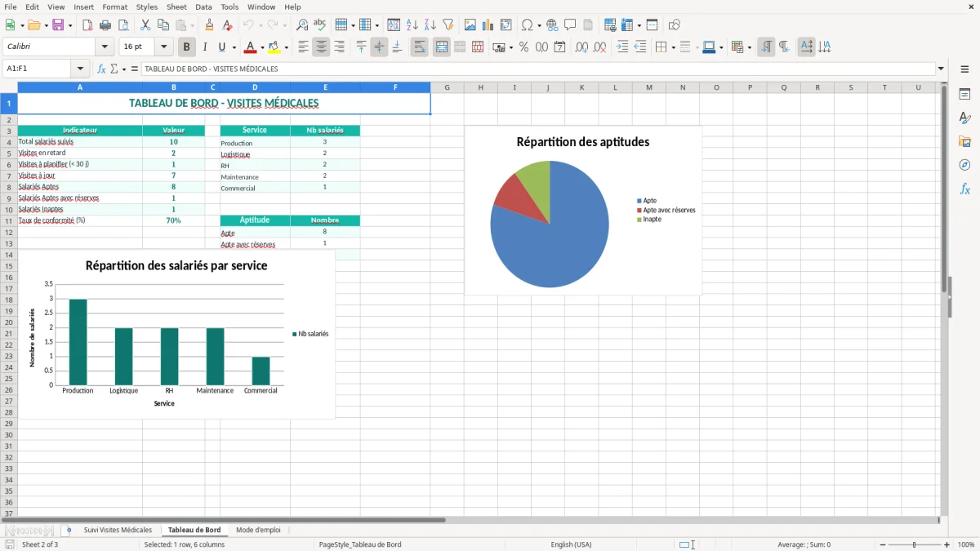980x551 pixels.
Task: Open the Function Wizard fx icon
Action: 102,69
